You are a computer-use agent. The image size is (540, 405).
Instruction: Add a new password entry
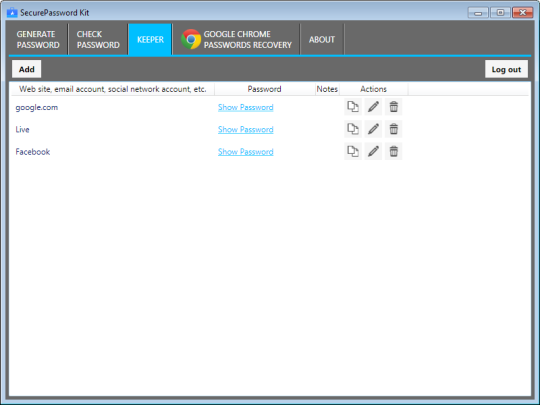click(27, 69)
